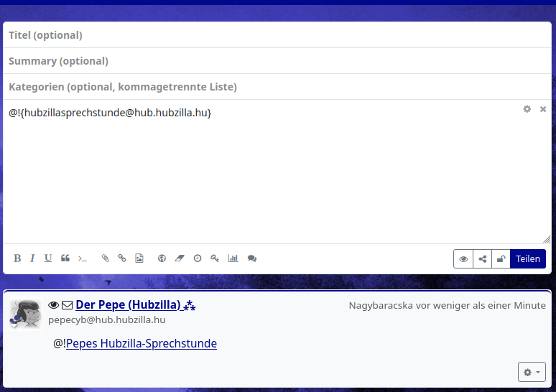Open editor settings gear above text area

pos(527,109)
